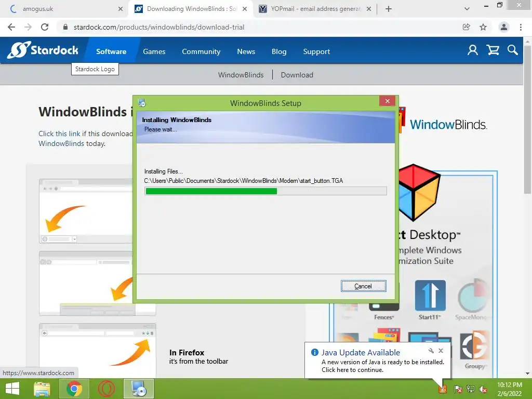Click the Download sub-navigation link

tap(297, 75)
